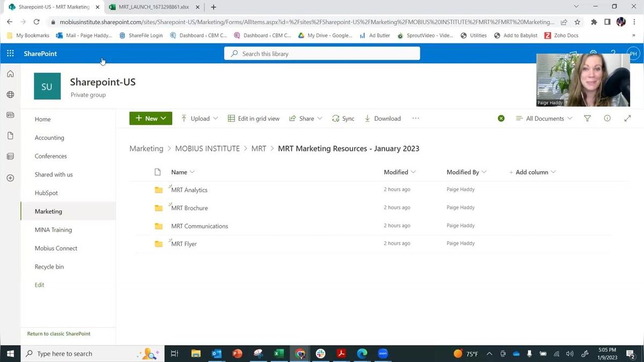
Task: Open Modified By column options
Action: tap(466, 172)
